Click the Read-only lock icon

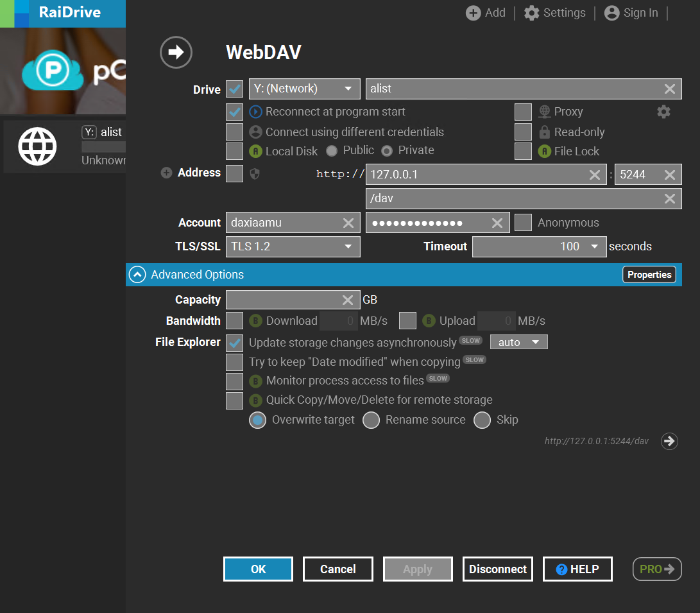544,132
